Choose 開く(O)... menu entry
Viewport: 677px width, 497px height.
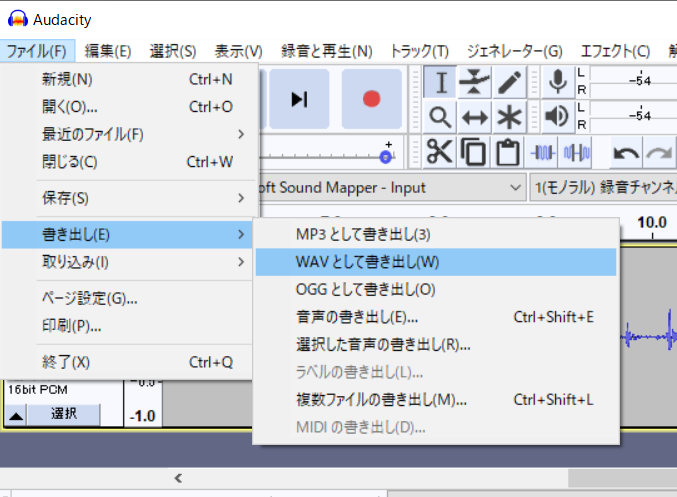127,107
